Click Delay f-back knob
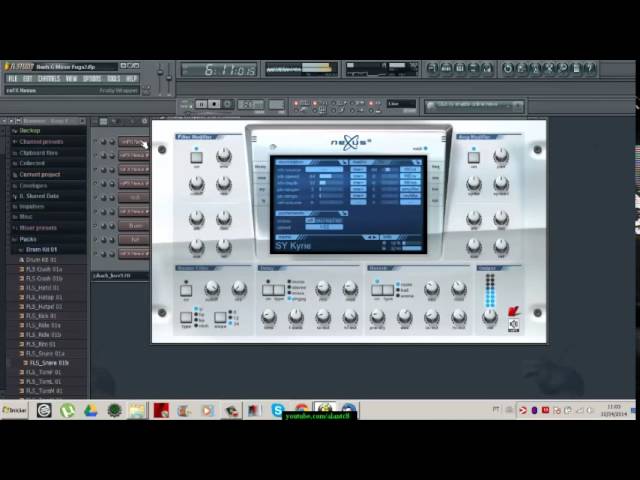Viewport: 640px width, 480px height. pos(296,316)
